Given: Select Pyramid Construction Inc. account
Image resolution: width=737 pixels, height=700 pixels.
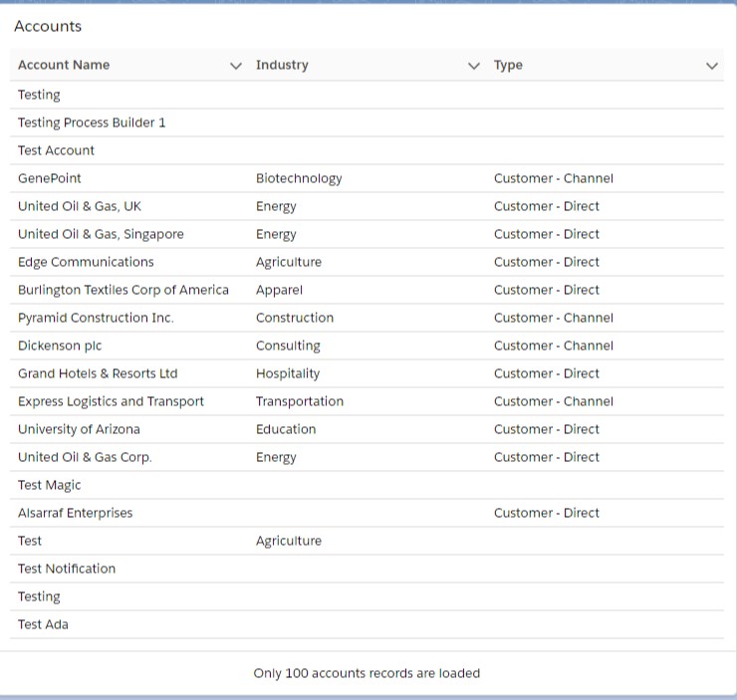Looking at the screenshot, I should [96, 318].
